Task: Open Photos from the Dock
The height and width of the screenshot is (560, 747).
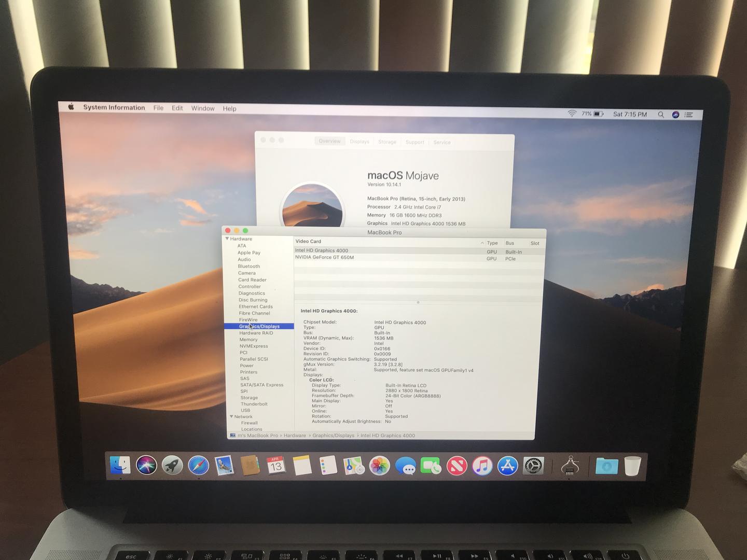Action: 379,465
